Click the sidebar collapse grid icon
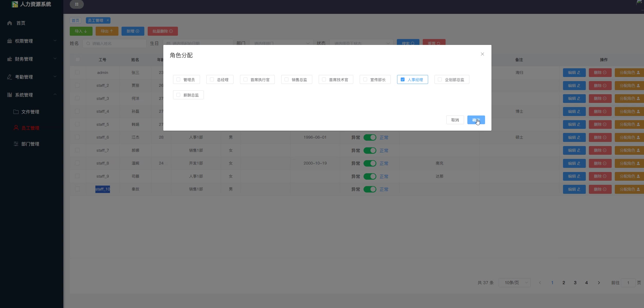 point(77,4)
